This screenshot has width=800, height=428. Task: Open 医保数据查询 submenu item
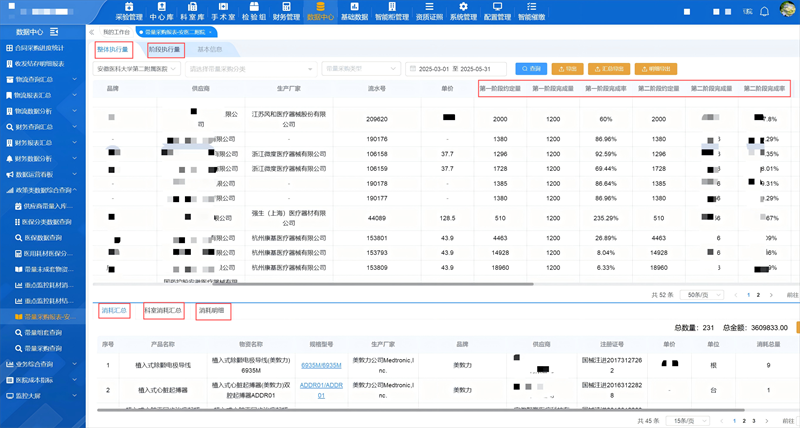tap(39, 238)
